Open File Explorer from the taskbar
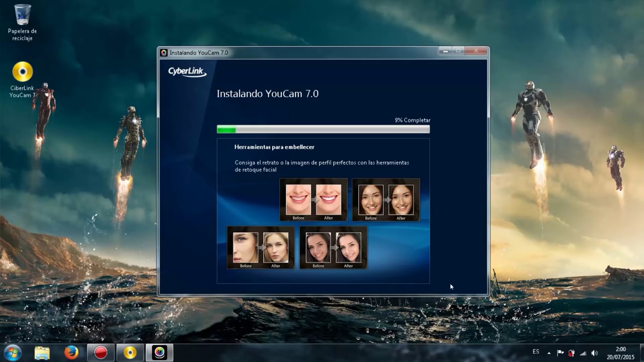The width and height of the screenshot is (644, 362). tap(42, 353)
